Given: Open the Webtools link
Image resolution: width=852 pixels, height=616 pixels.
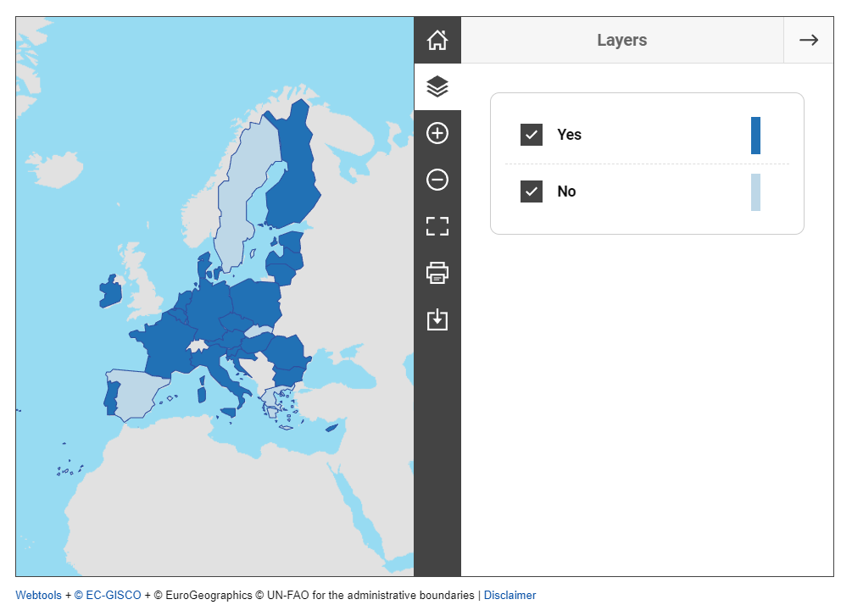Looking at the screenshot, I should pyautogui.click(x=38, y=596).
